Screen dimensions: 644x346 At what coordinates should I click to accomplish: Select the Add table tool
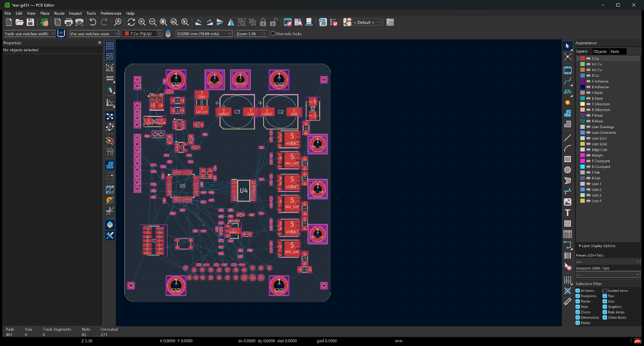point(568,234)
